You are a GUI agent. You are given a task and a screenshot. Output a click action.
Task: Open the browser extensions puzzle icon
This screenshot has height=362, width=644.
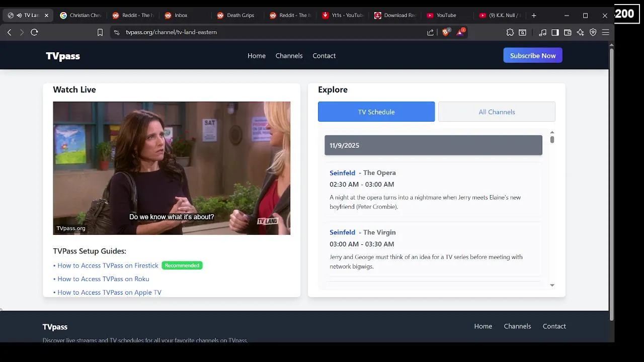click(510, 32)
